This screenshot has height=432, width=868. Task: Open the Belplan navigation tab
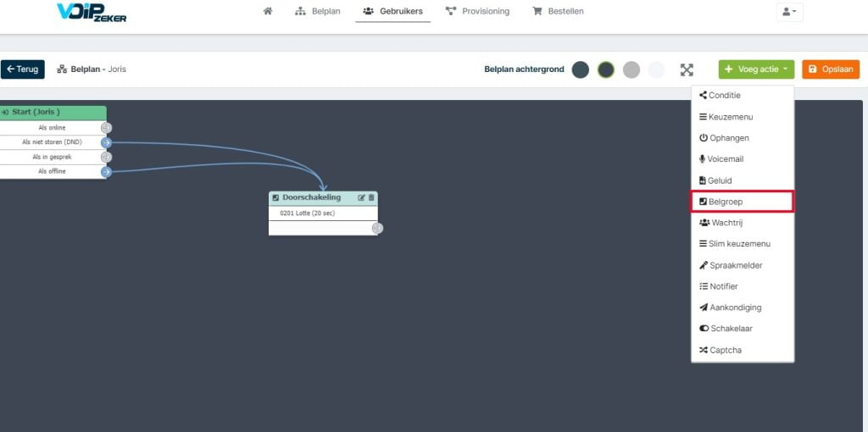318,11
